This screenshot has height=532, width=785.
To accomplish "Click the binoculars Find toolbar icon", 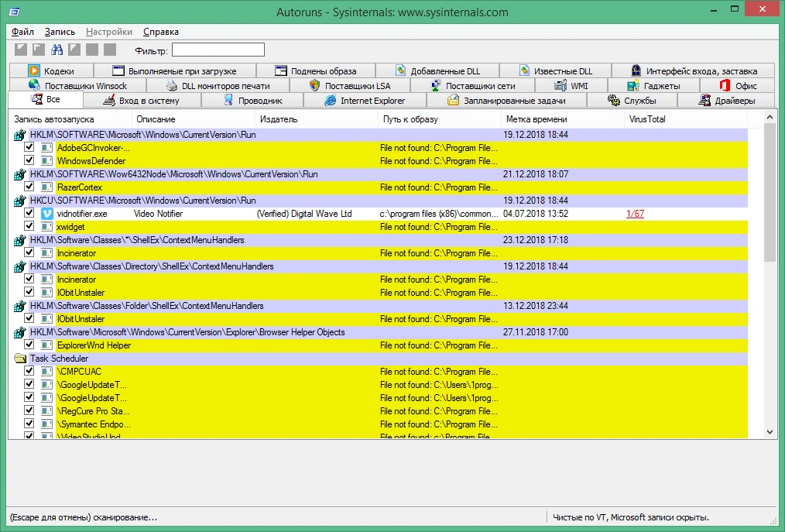I will point(57,49).
